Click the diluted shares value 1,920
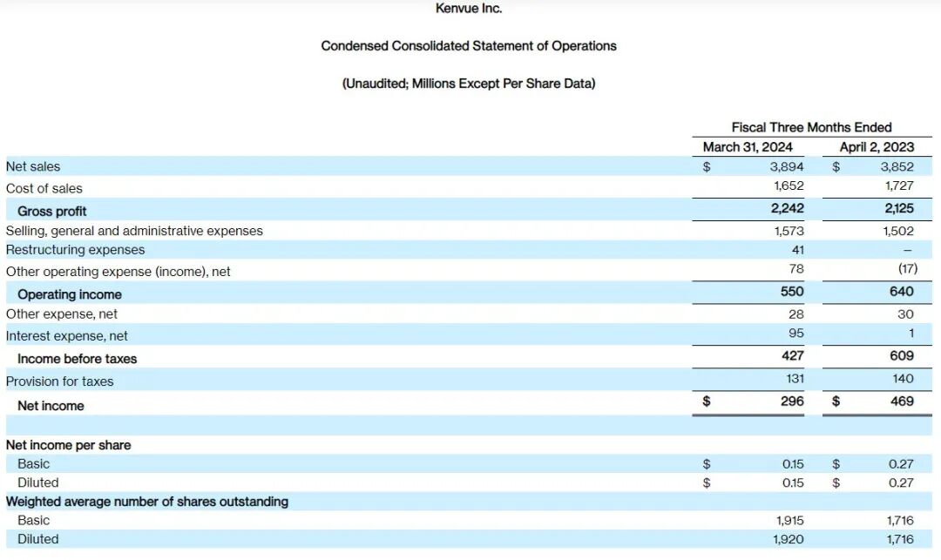941x560 pixels. (789, 539)
